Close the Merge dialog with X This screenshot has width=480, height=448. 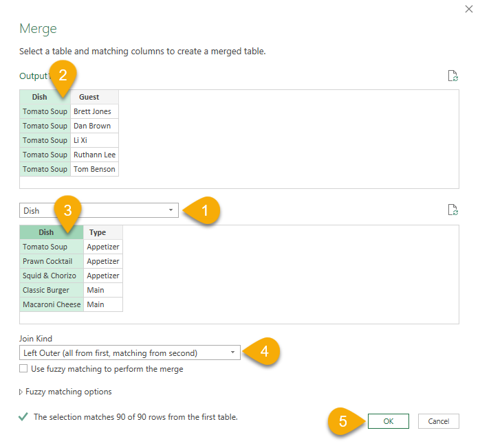click(x=469, y=7)
